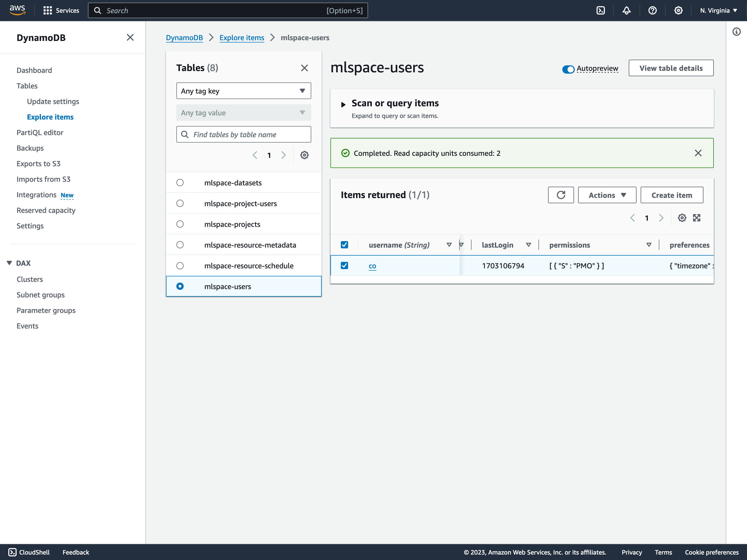747x560 pixels.
Task: Select the mlspace-projects table radio button
Action: tap(180, 224)
